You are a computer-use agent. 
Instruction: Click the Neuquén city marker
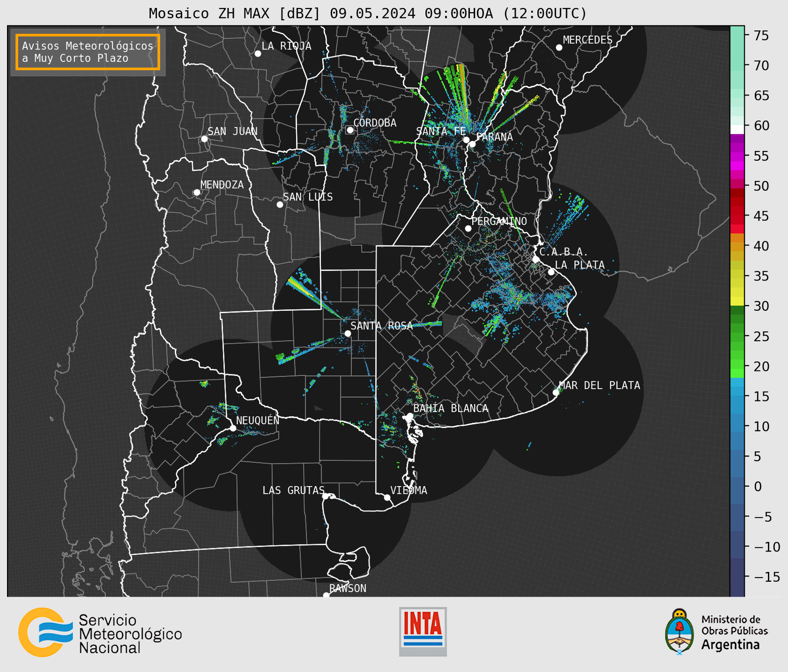[x=233, y=428]
